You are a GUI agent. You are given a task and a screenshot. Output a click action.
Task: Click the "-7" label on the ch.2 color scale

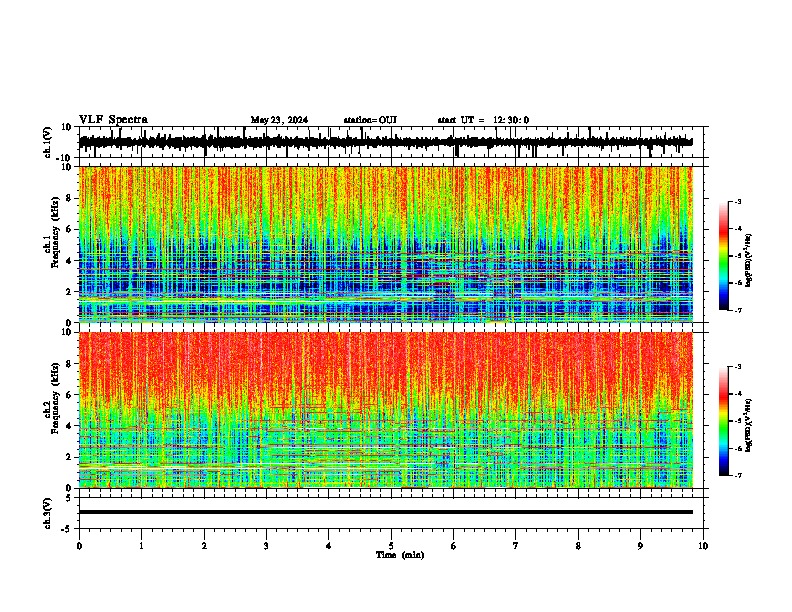738,475
